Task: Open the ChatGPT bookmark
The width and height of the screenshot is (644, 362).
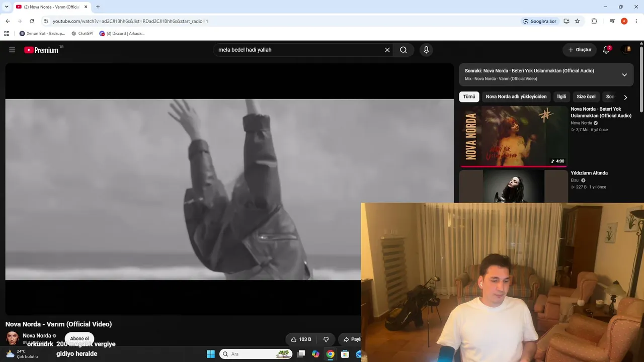Action: coord(83,34)
